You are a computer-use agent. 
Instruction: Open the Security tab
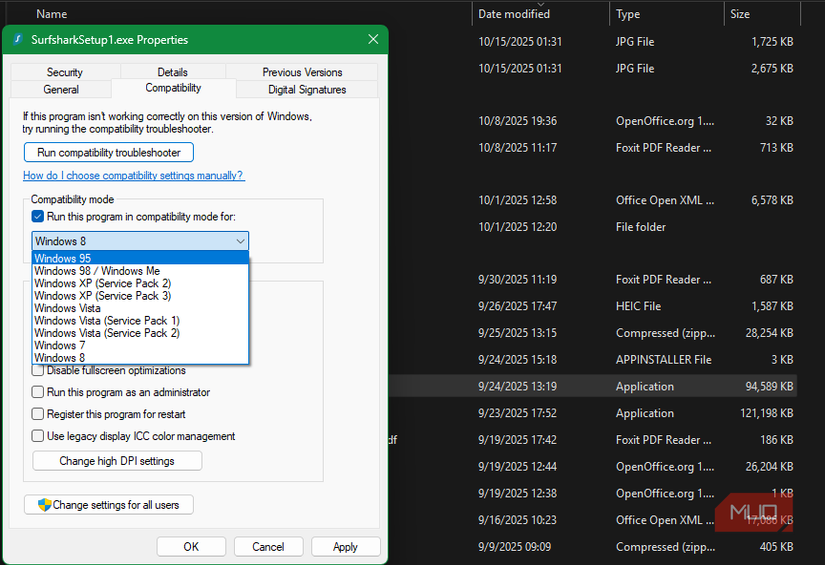coord(65,72)
